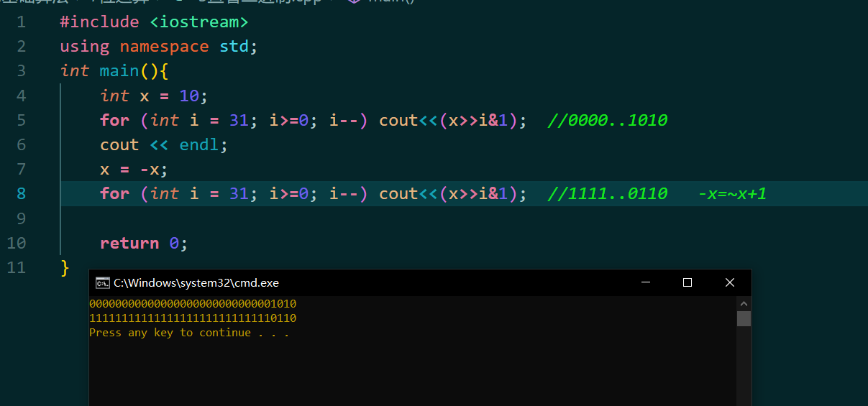Click the 'Press any key to continue' text
868x406 pixels.
pyautogui.click(x=188, y=333)
